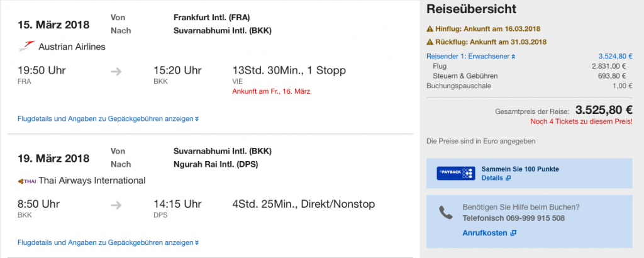Click the arrow between FRA and BKK times
Image resolution: width=644 pixels, height=258 pixels.
click(x=116, y=71)
